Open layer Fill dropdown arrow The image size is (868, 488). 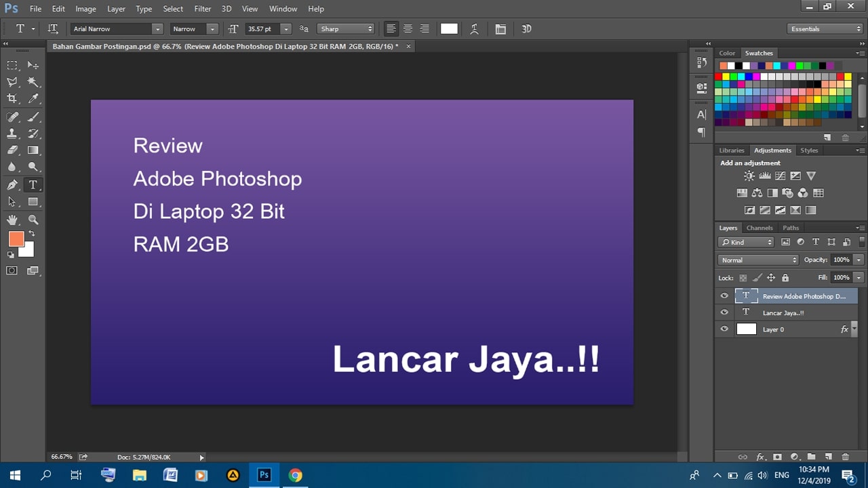click(859, 277)
